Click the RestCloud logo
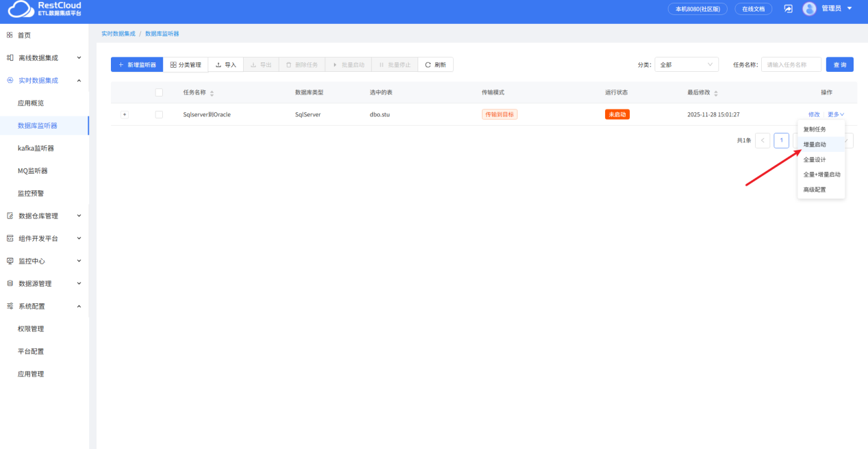The image size is (868, 449). coord(44,9)
